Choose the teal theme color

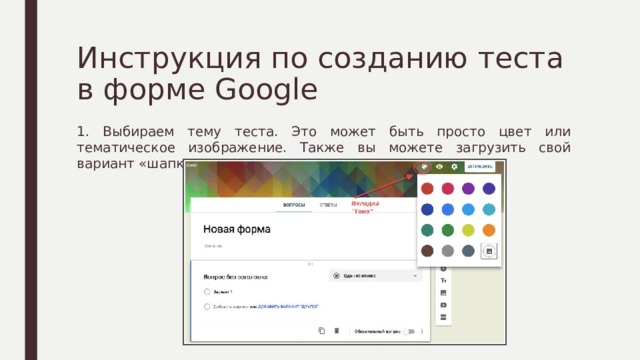[427, 230]
